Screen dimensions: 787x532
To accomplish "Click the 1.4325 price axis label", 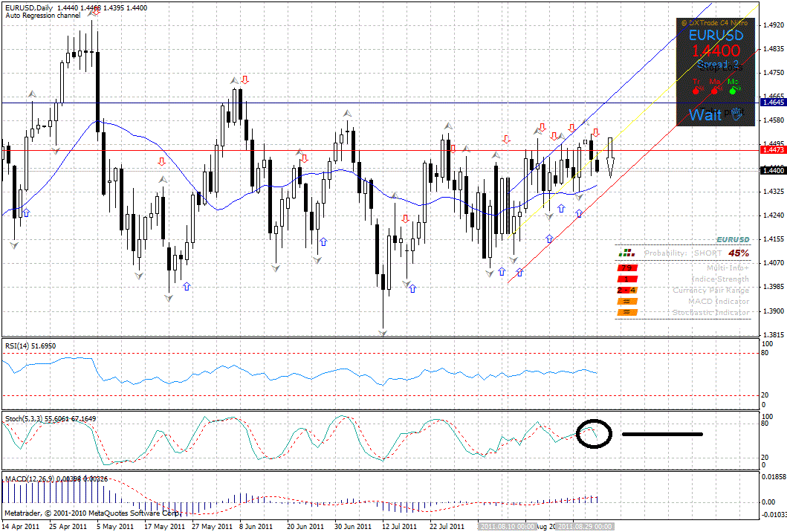I will pos(773,192).
